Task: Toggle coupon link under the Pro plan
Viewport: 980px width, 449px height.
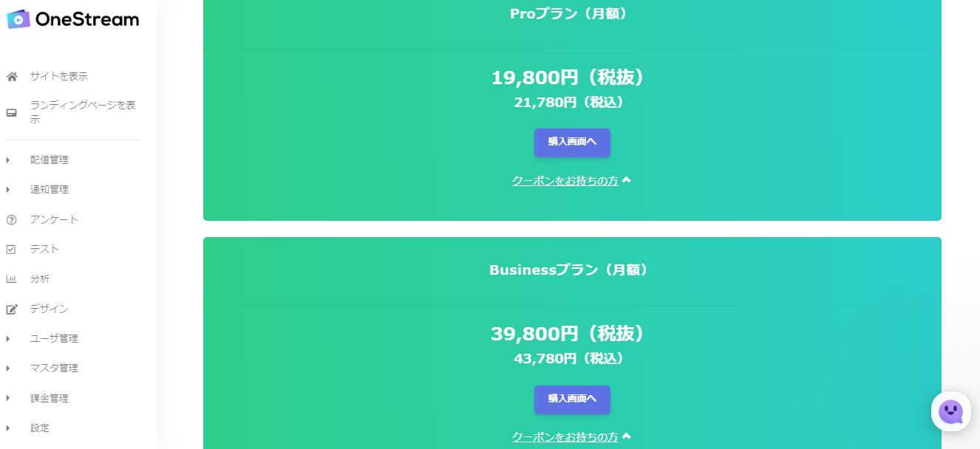Action: [571, 180]
